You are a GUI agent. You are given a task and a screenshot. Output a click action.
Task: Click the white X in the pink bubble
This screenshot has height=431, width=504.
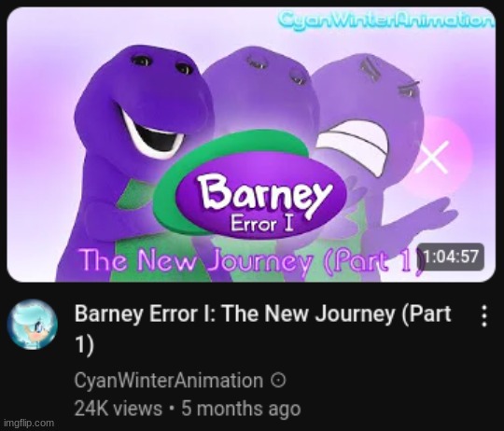[x=432, y=157]
